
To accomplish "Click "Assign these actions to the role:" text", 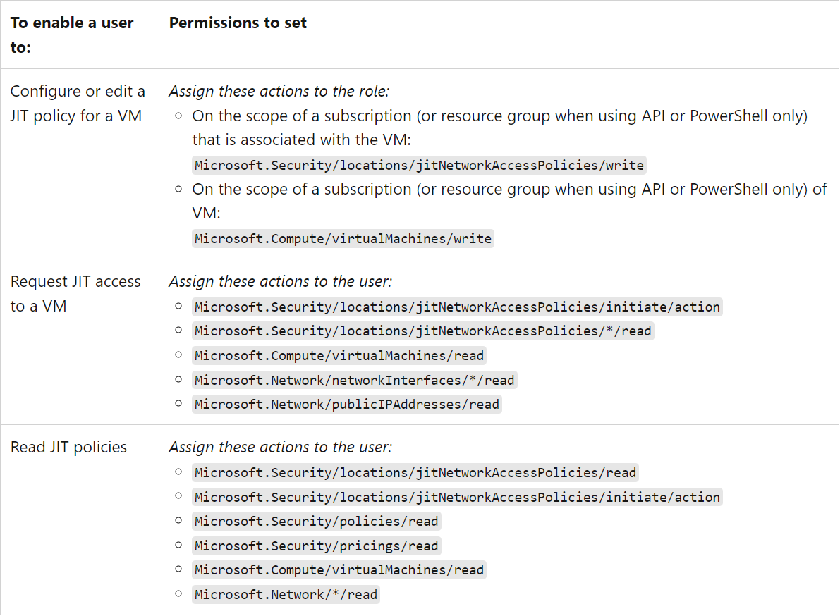I will click(x=279, y=91).
